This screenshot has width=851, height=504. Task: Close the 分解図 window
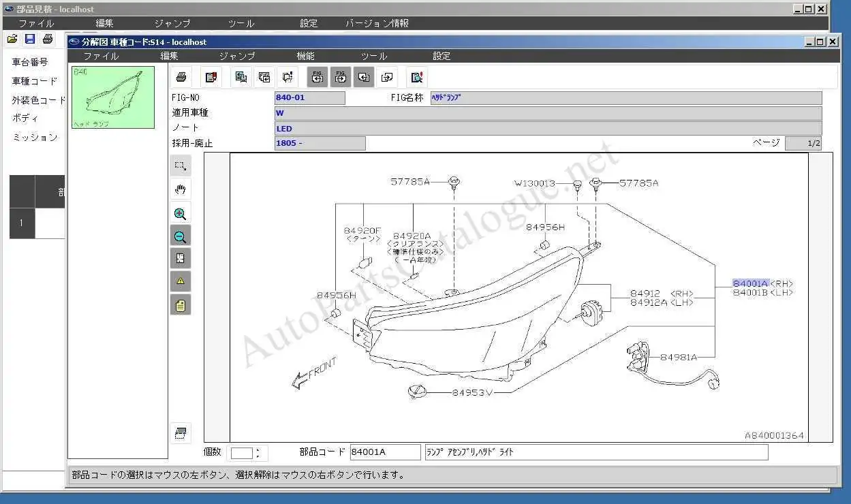pyautogui.click(x=833, y=42)
